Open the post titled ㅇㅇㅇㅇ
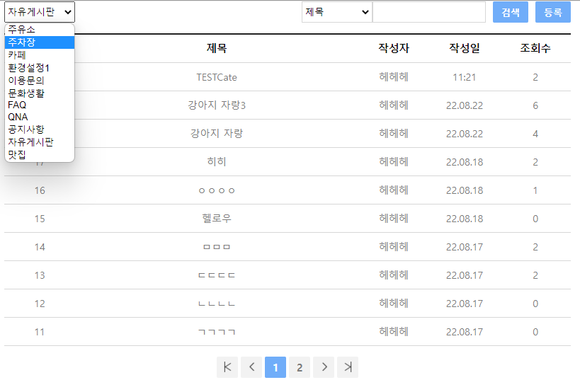This screenshot has width=580, height=392. [x=217, y=190]
